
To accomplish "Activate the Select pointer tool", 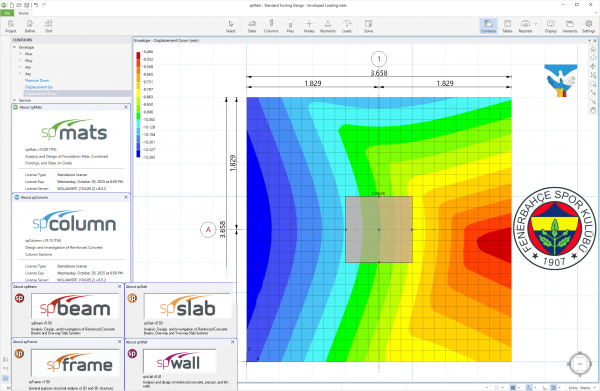I will click(x=231, y=26).
